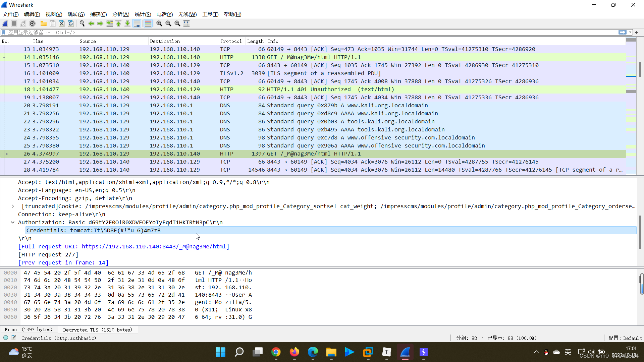Viewport: 644px width, 362px height.
Task: Open the 视图(V) menu
Action: point(54,14)
